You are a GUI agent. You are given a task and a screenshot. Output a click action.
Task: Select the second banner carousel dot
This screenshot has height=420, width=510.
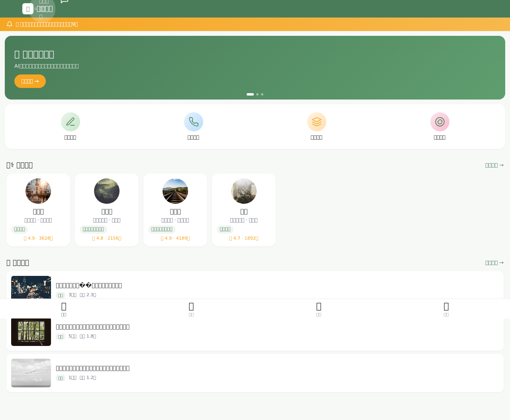[x=257, y=94]
